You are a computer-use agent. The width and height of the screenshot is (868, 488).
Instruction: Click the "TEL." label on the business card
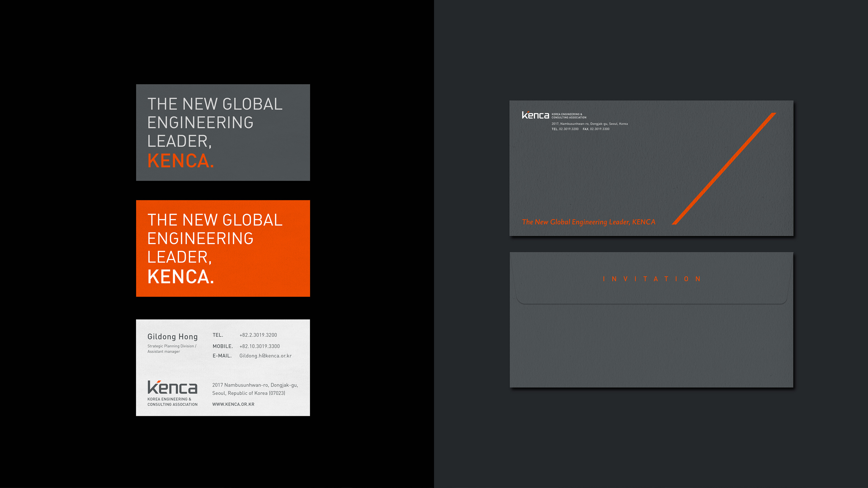[218, 335]
